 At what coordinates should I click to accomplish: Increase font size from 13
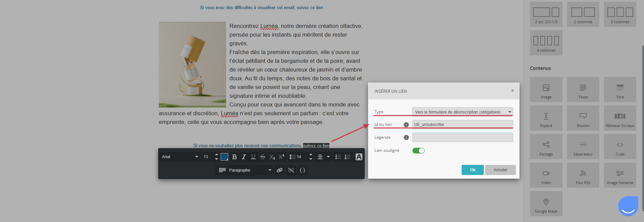pos(216,155)
